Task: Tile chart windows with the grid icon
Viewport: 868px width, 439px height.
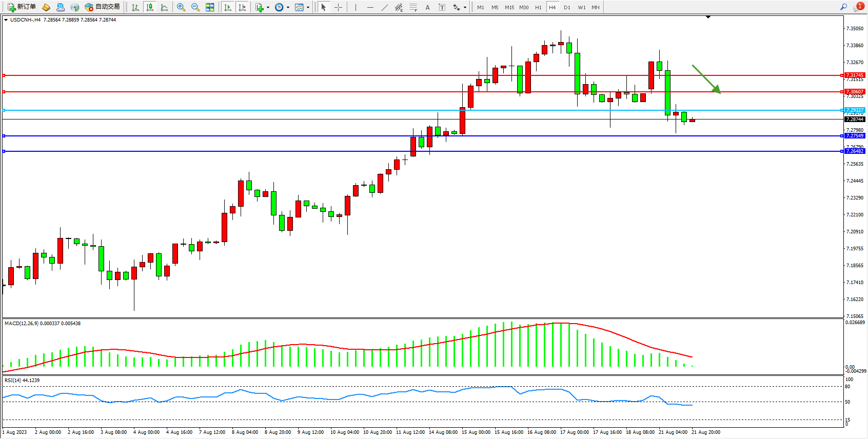Action: click(210, 7)
